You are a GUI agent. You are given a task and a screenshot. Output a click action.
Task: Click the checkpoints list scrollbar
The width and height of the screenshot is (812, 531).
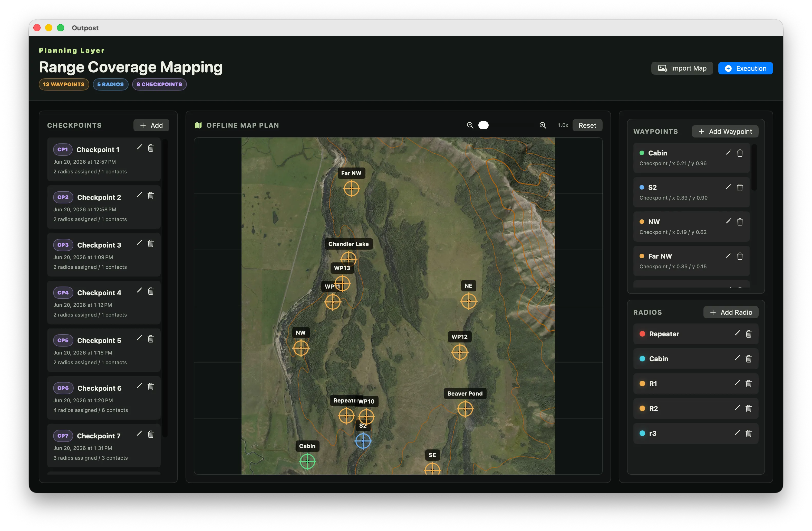pyautogui.click(x=165, y=288)
